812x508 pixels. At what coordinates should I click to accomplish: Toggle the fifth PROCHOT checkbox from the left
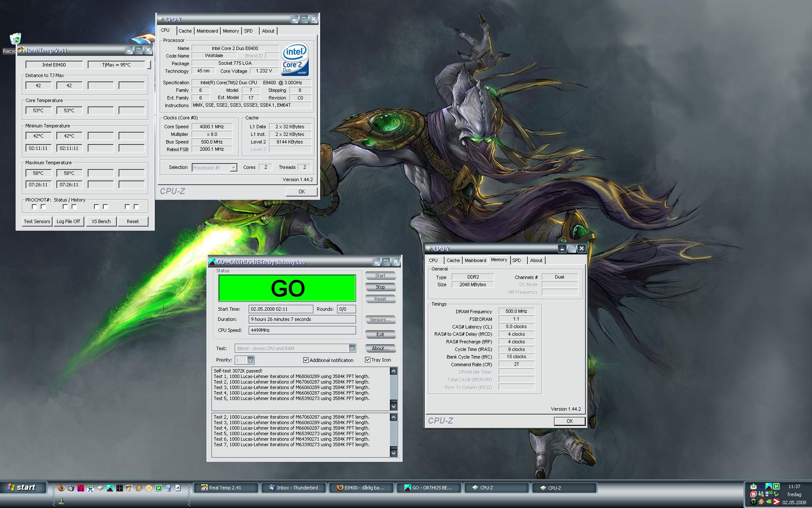coord(96,207)
